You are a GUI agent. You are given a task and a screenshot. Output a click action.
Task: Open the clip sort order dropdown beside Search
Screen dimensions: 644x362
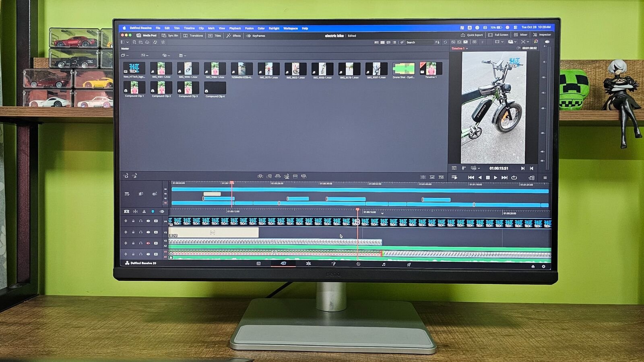pyautogui.click(x=437, y=42)
